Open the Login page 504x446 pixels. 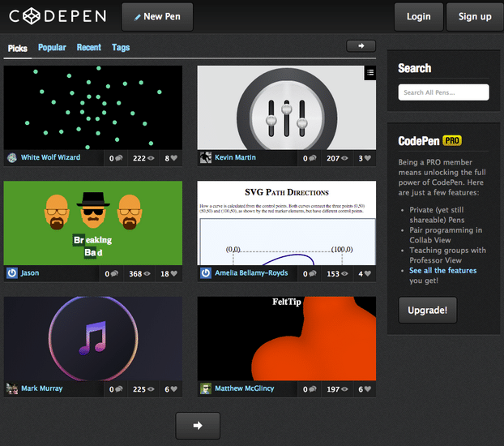tap(418, 17)
